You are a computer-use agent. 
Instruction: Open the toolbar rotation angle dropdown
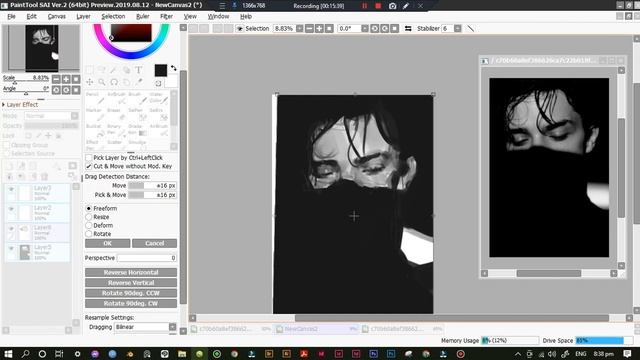pos(364,29)
